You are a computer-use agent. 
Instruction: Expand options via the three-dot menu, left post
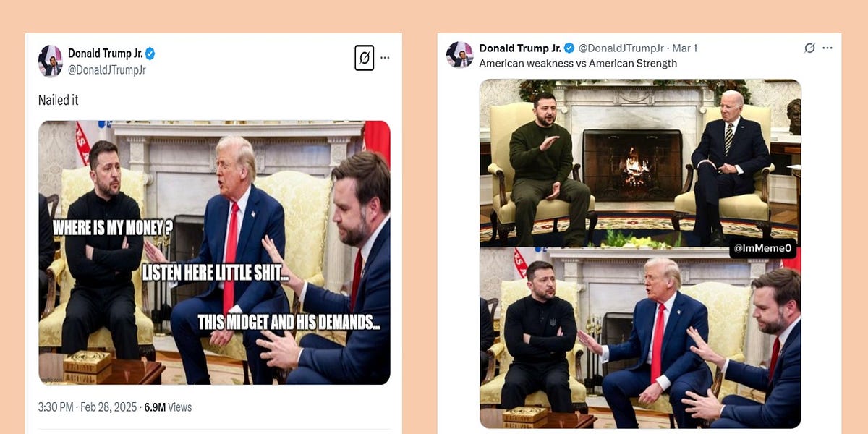coord(386,59)
